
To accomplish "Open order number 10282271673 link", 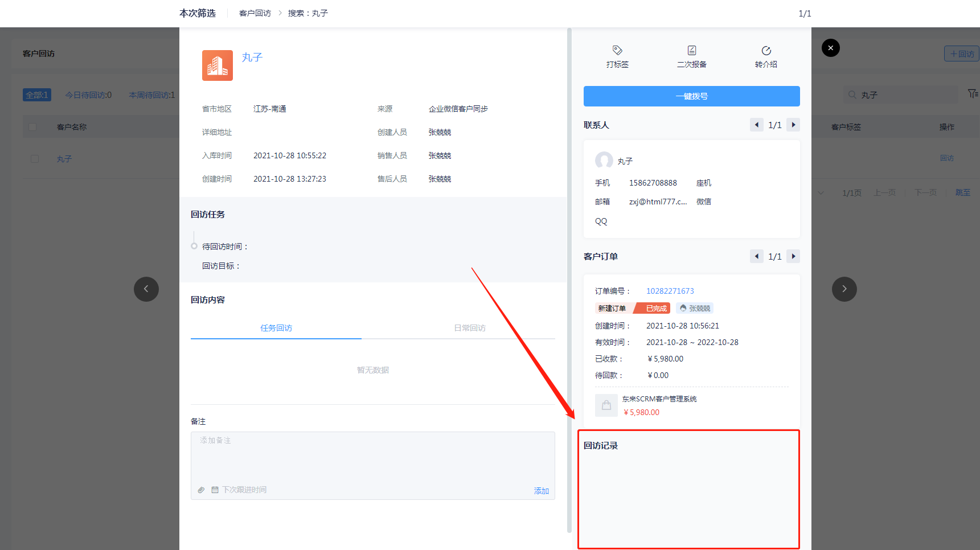I will click(x=670, y=291).
